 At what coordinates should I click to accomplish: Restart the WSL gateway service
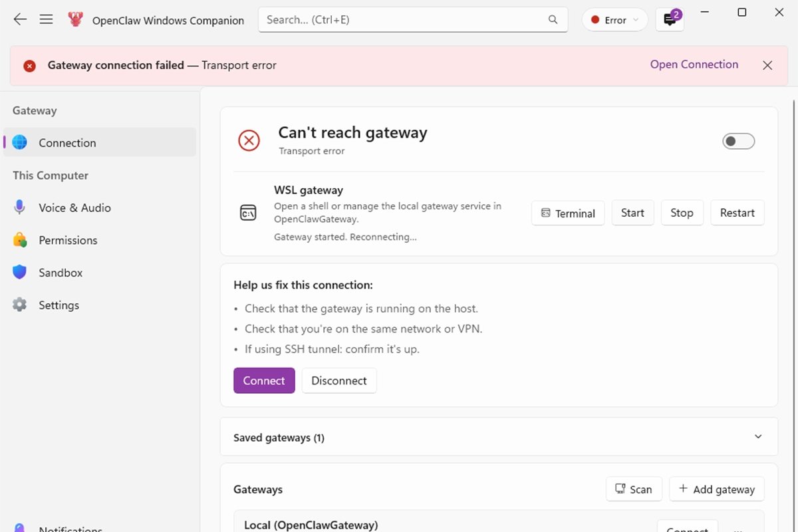tap(737, 213)
